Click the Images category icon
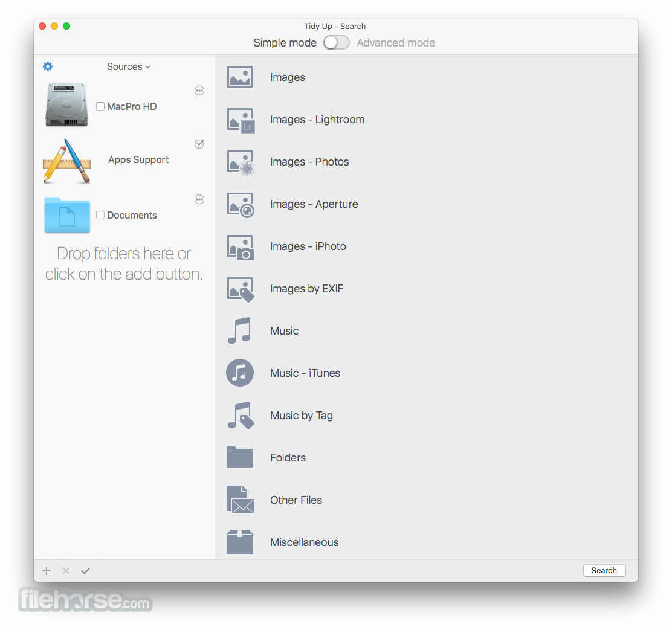672x630 pixels. coord(239,77)
